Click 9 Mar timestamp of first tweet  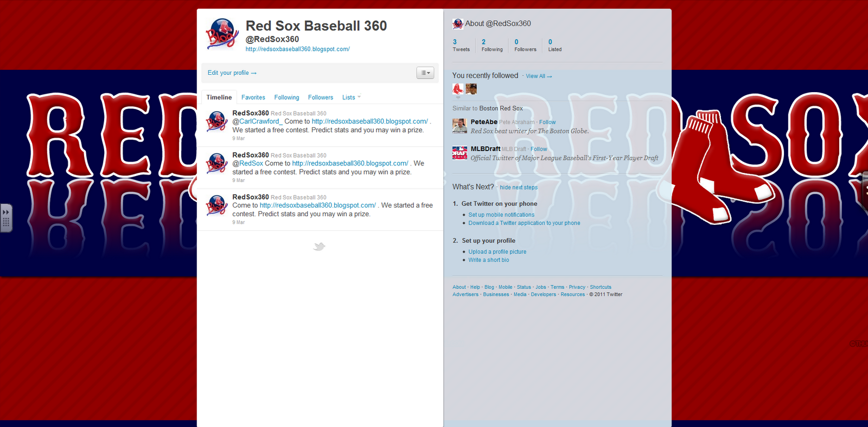tap(239, 139)
